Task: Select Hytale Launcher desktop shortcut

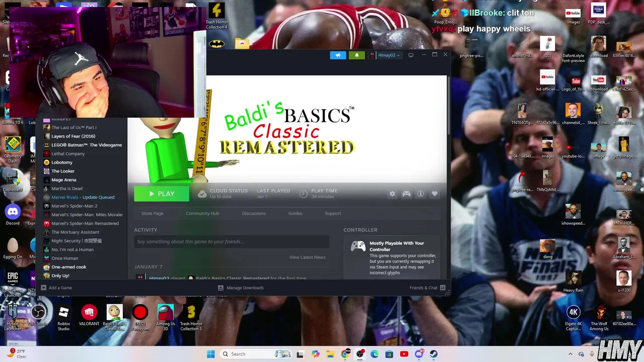Action: click(13, 318)
